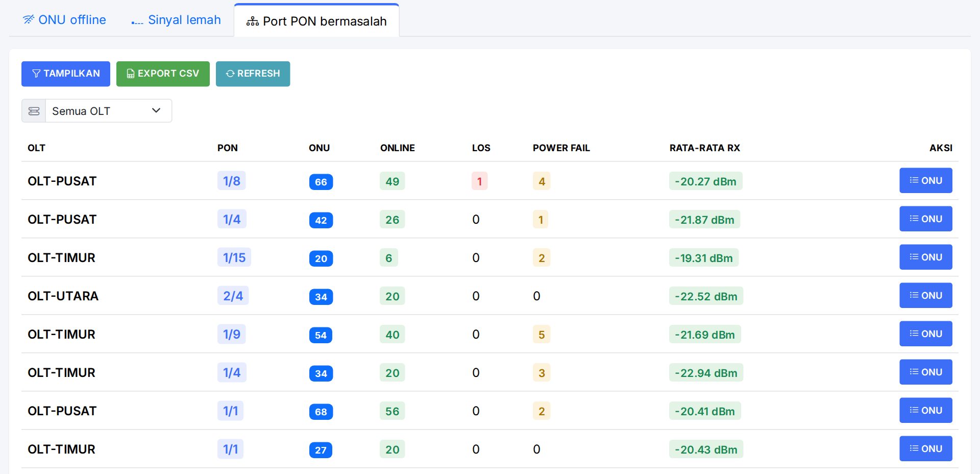
Task: Open the Semua OLT dropdown
Action: tap(108, 111)
